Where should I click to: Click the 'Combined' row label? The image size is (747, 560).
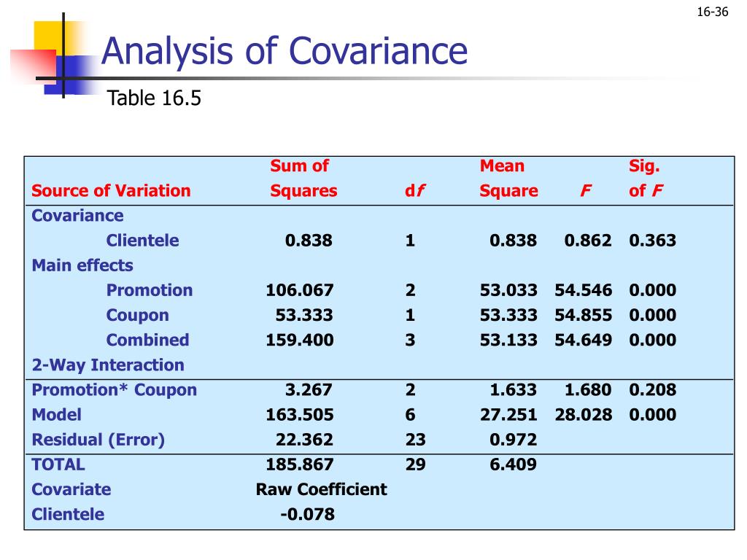pyautogui.click(x=147, y=340)
